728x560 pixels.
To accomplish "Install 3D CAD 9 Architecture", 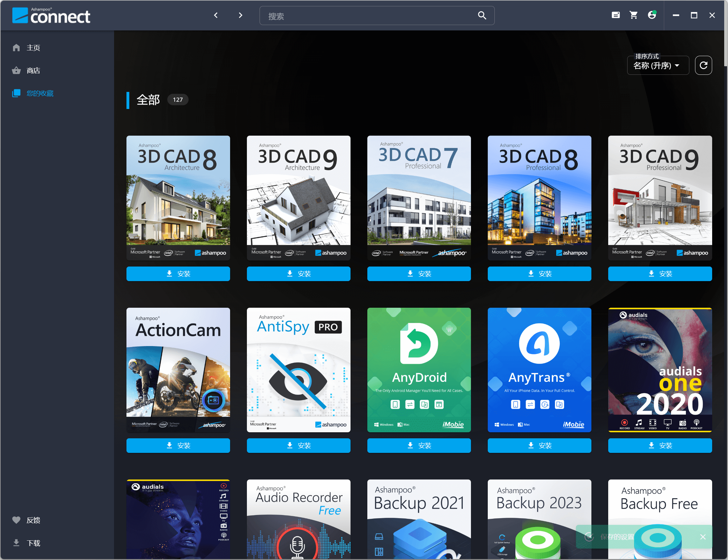I will click(298, 274).
